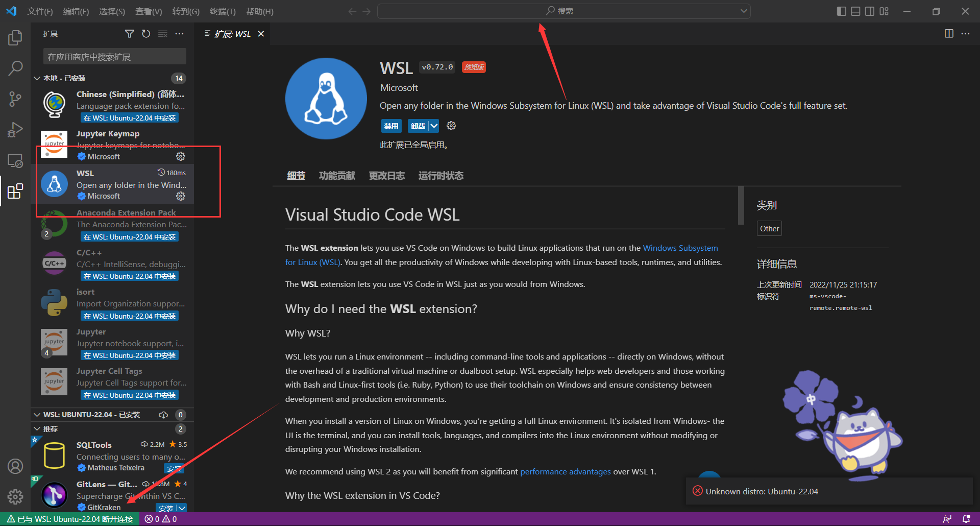Install C/C++ extension in WSL Ubuntu-22.04
This screenshot has width=980, height=526.
tap(130, 276)
